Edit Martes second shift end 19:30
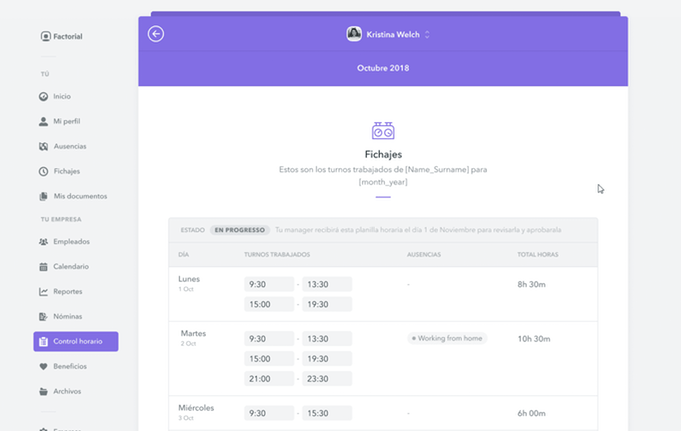 pyautogui.click(x=327, y=358)
